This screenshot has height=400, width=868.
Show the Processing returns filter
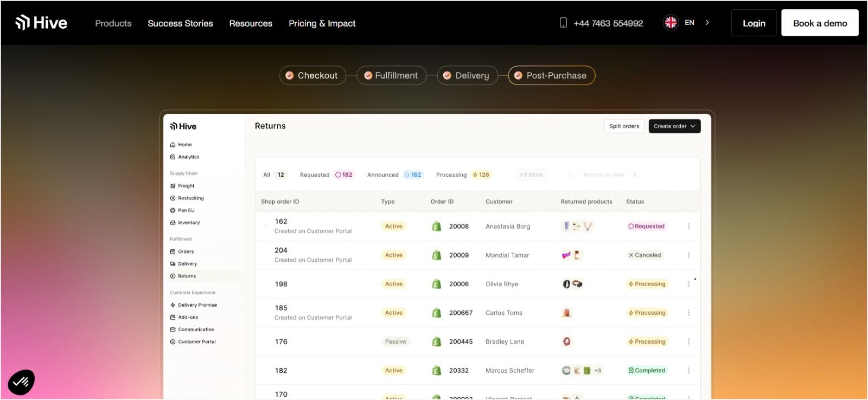pyautogui.click(x=463, y=175)
